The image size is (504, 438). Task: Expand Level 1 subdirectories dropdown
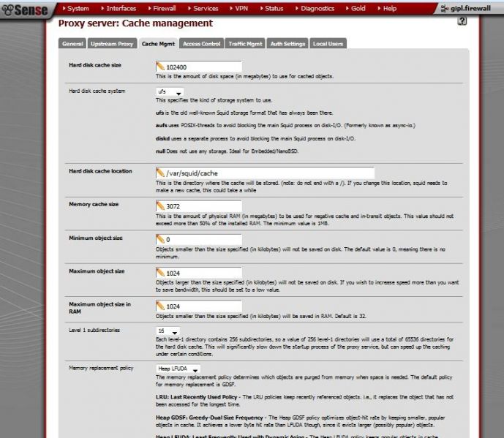click(168, 331)
